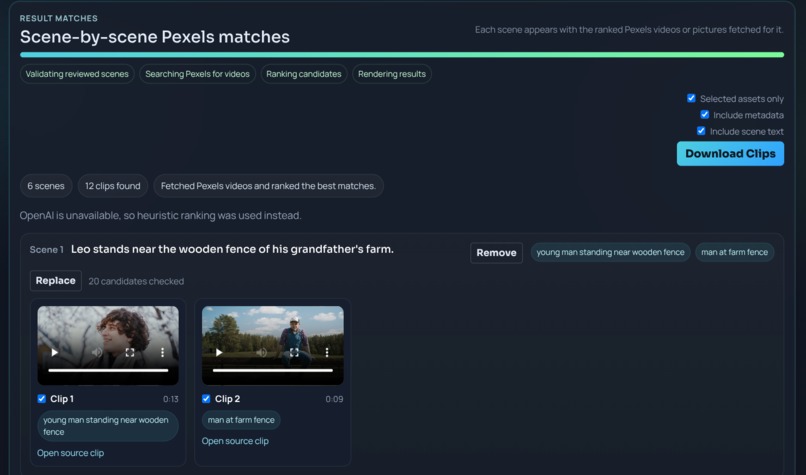Seek on the Clip 2 video progress bar

272,370
